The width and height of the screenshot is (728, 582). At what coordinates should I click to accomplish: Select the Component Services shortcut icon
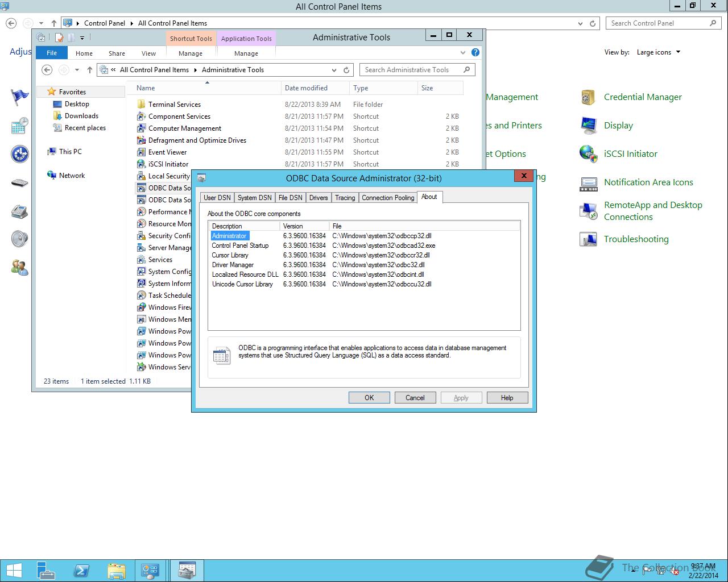coord(142,117)
